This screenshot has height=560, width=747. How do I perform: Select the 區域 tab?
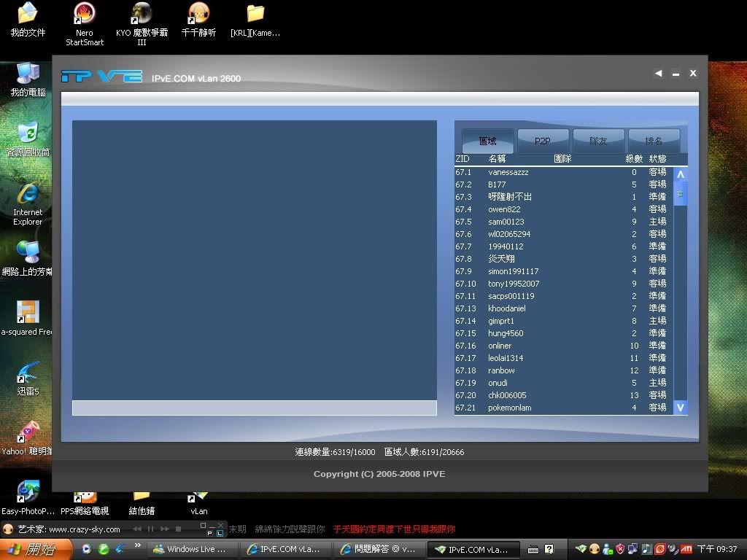(x=487, y=141)
